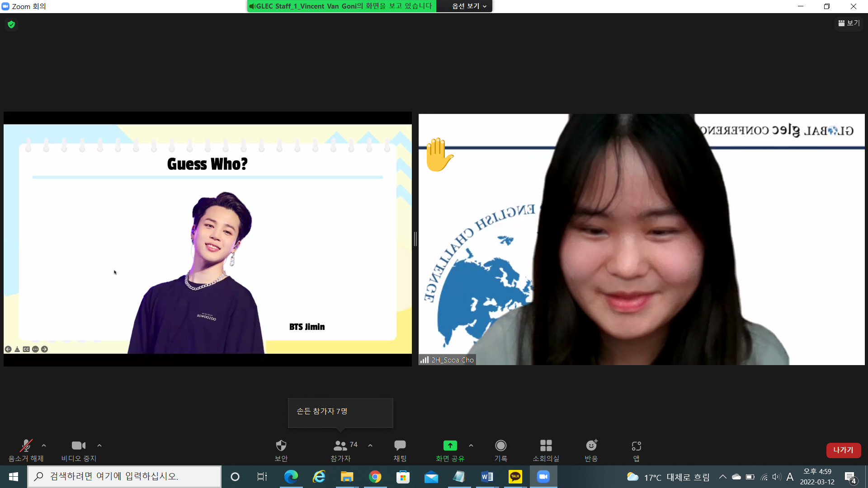The height and width of the screenshot is (488, 868).
Task: Start recording the meeting
Action: (x=501, y=450)
